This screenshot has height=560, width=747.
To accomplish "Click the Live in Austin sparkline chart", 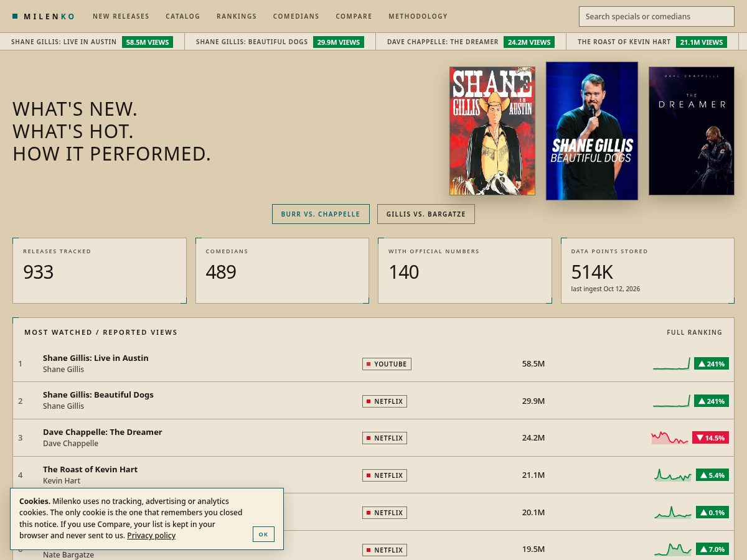I will pyautogui.click(x=672, y=363).
